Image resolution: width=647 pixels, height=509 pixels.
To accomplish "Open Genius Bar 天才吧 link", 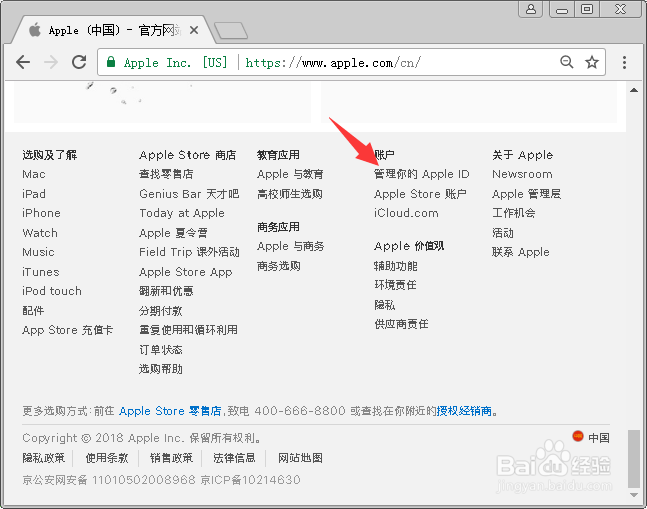I will pyautogui.click(x=189, y=193).
